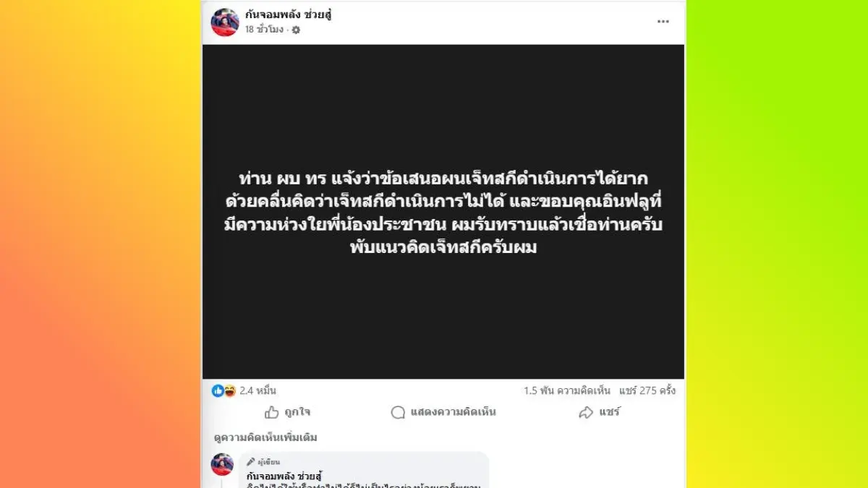Click the blue Like reaction icon
868x488 pixels.
[x=218, y=390]
